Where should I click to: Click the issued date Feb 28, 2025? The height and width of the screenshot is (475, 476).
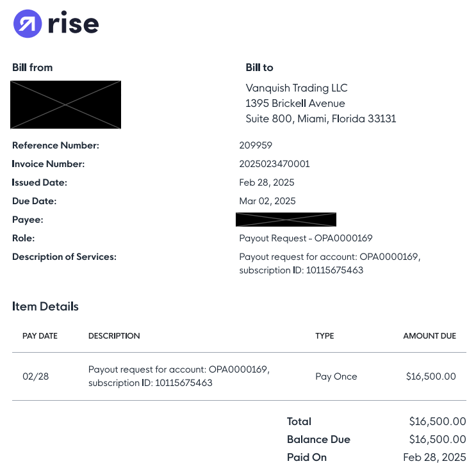(267, 182)
